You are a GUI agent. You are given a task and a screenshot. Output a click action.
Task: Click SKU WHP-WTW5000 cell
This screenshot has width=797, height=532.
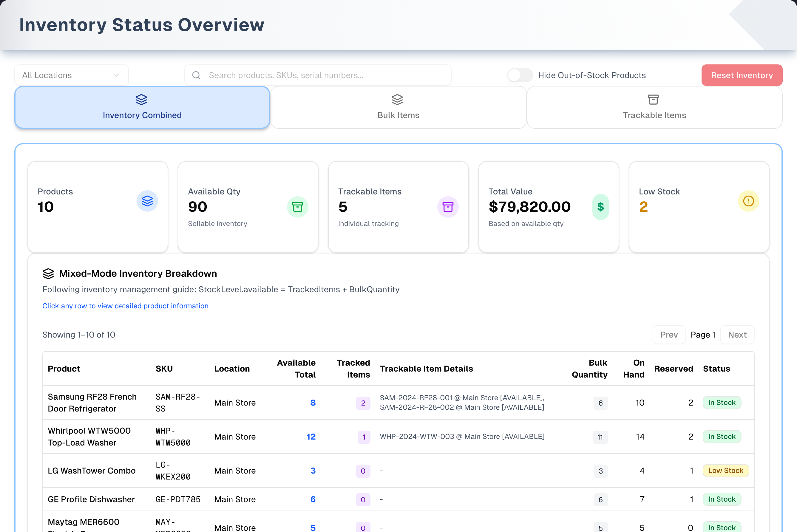173,437
